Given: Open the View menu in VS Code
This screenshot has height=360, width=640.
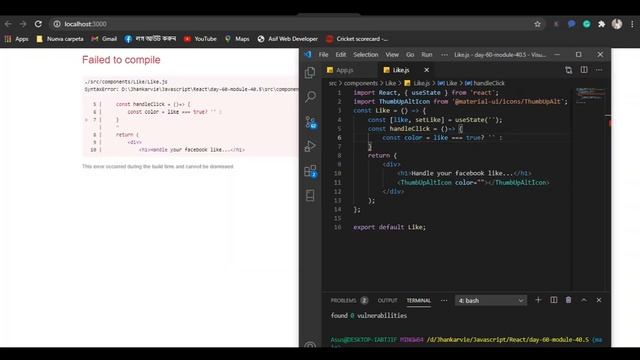Looking at the screenshot, I should (392, 55).
